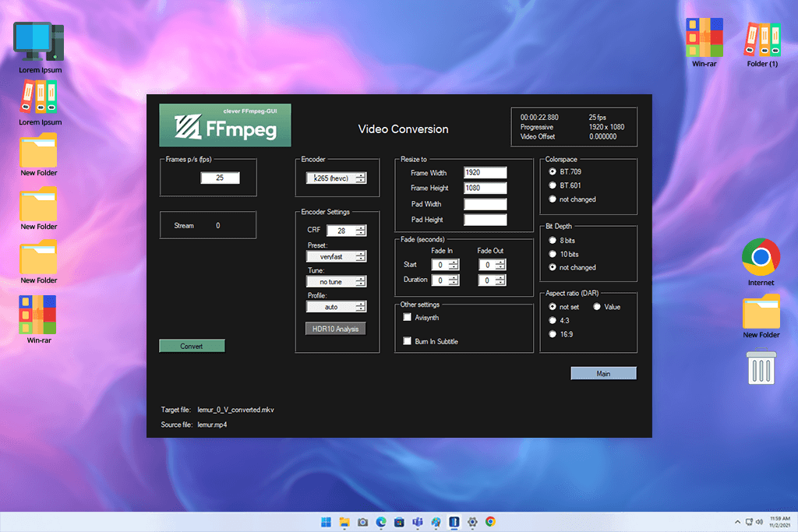Click the Stream value 0

click(x=218, y=225)
